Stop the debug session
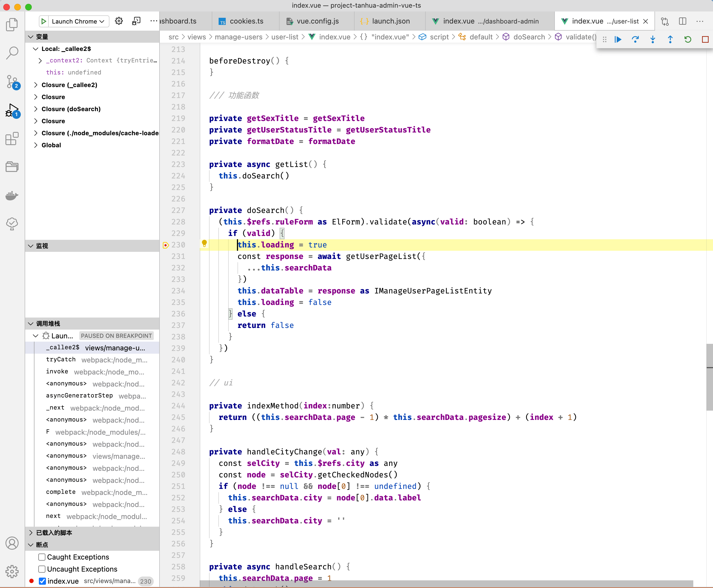This screenshot has height=588, width=713. tap(705, 40)
